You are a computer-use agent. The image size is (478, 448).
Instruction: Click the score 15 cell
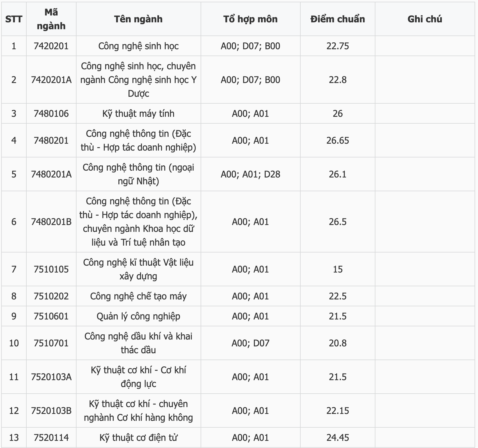(338, 269)
